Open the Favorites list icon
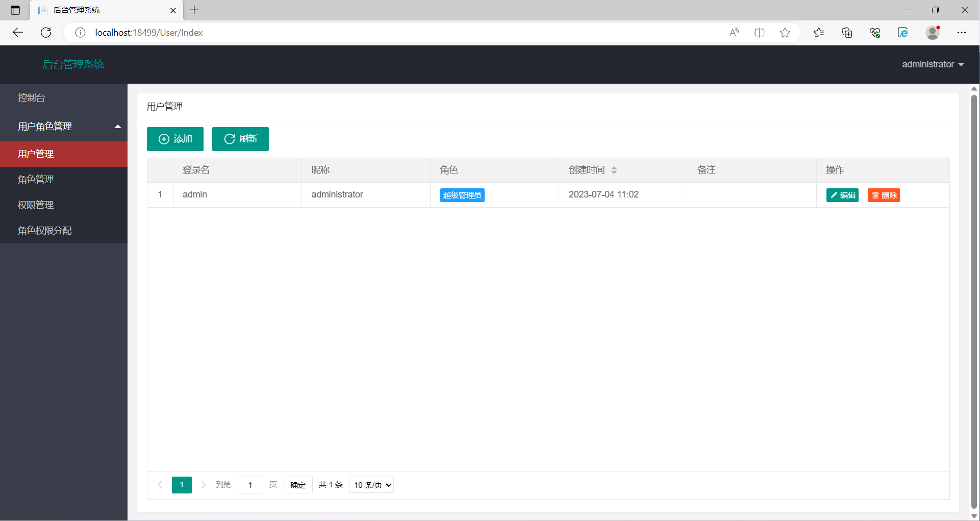The image size is (980, 521). (819, 33)
